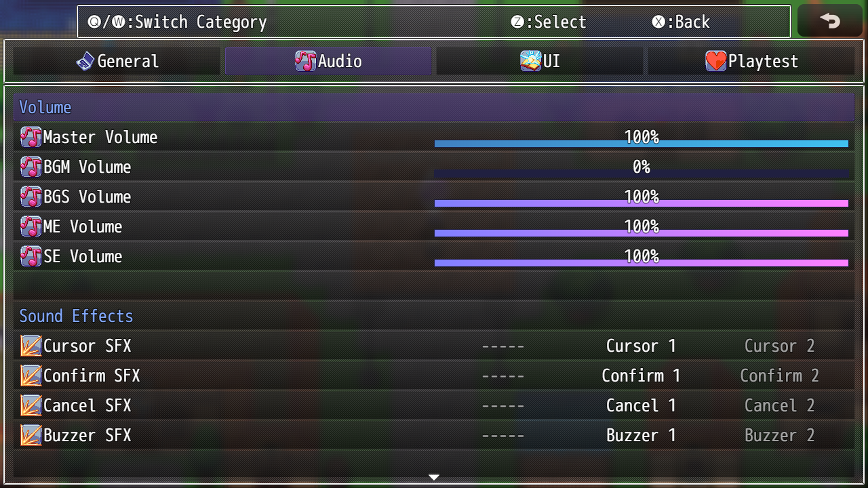This screenshot has width=868, height=488.
Task: Click the Buzzer SFX spark icon
Action: [x=31, y=435]
